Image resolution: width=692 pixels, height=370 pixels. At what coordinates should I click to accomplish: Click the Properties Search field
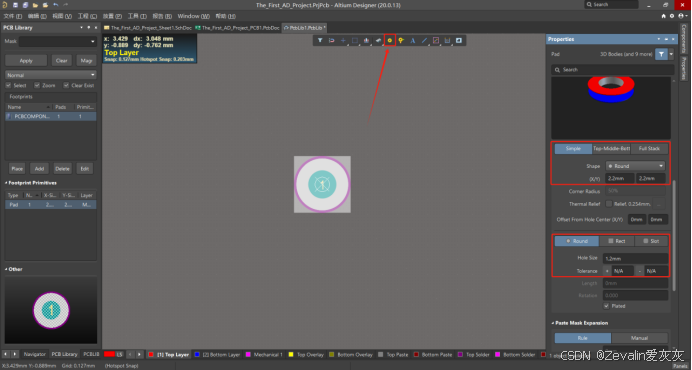(x=613, y=70)
